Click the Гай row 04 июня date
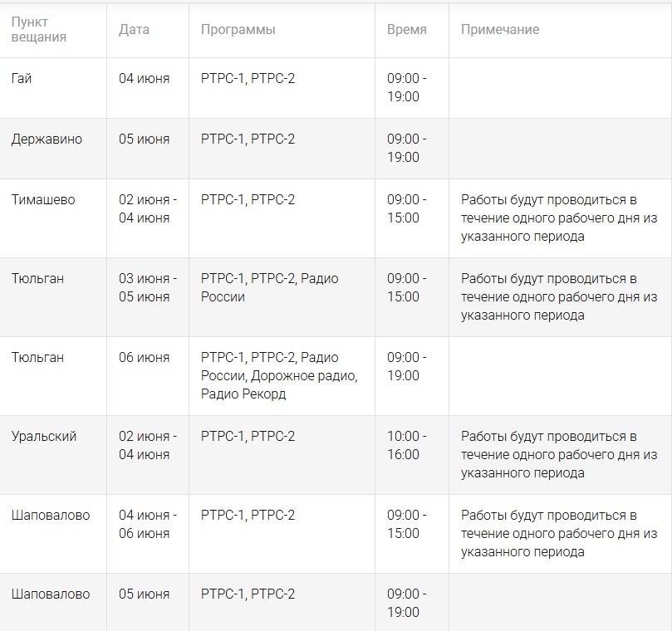Viewport: 672px width, 631px height. [x=144, y=79]
